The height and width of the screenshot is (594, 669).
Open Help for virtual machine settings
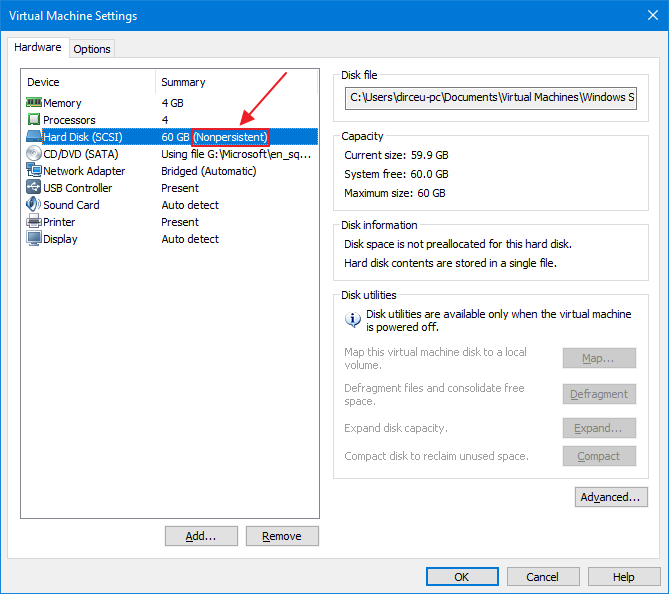point(624,577)
